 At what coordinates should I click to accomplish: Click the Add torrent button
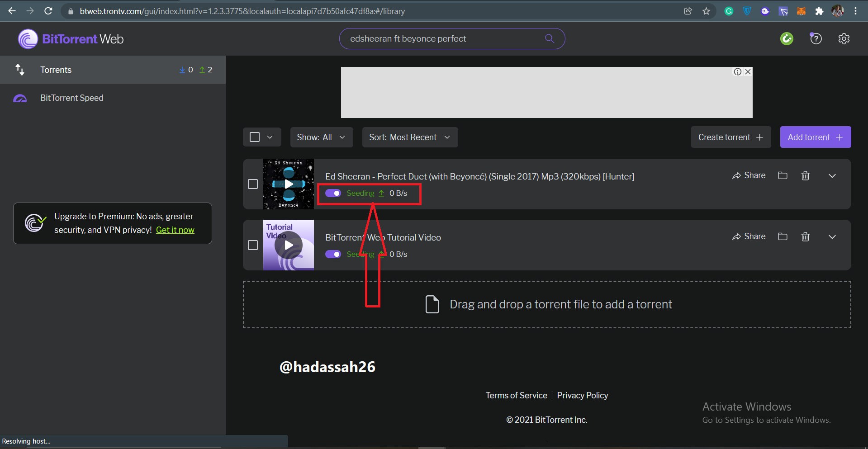816,137
